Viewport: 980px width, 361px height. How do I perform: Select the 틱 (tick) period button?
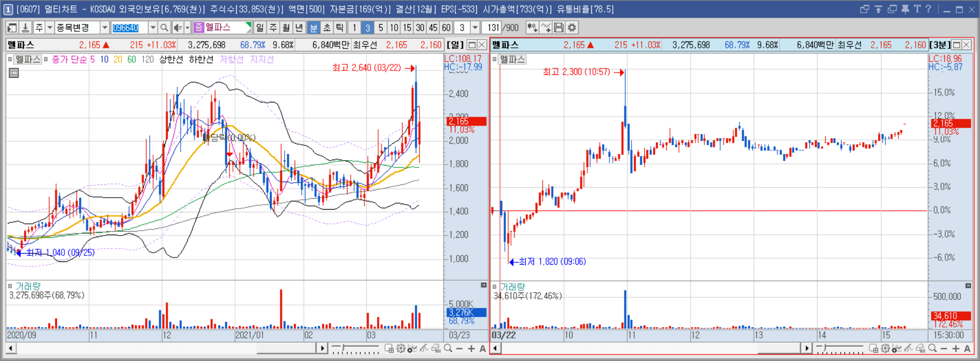tap(340, 28)
